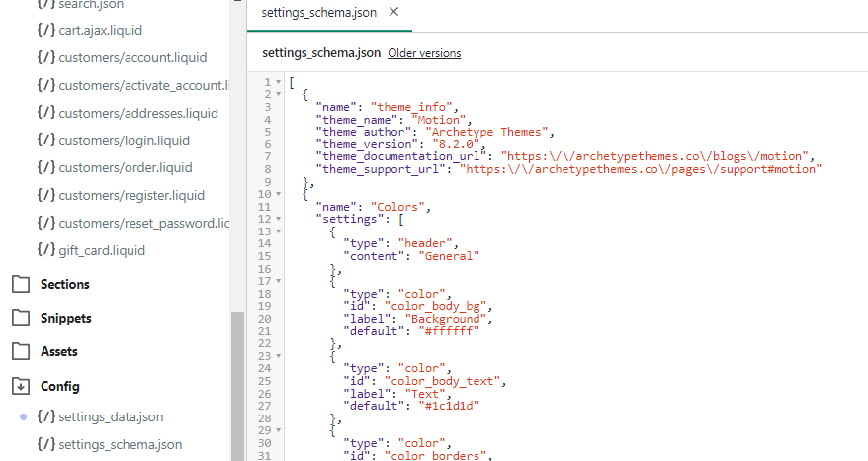This screenshot has width=868, height=461.
Task: Fold the code block at line 2
Action: pos(279,94)
